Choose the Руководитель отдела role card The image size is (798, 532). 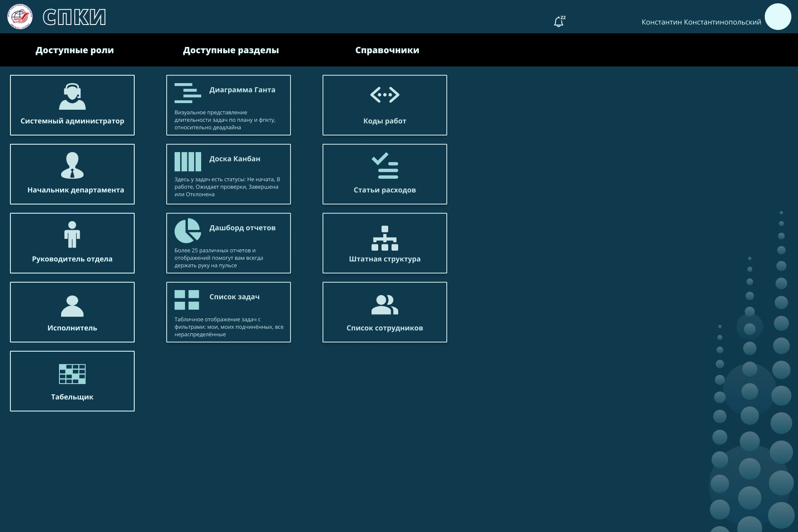[72, 243]
